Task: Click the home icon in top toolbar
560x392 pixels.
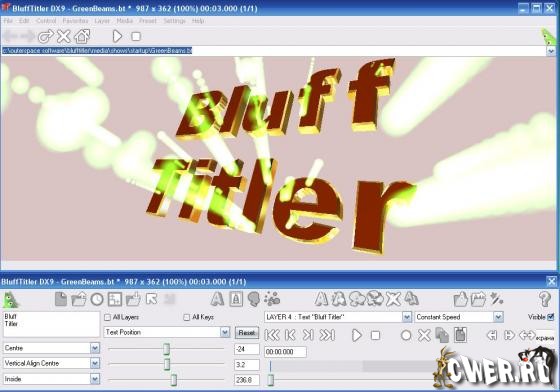Action: click(82, 36)
